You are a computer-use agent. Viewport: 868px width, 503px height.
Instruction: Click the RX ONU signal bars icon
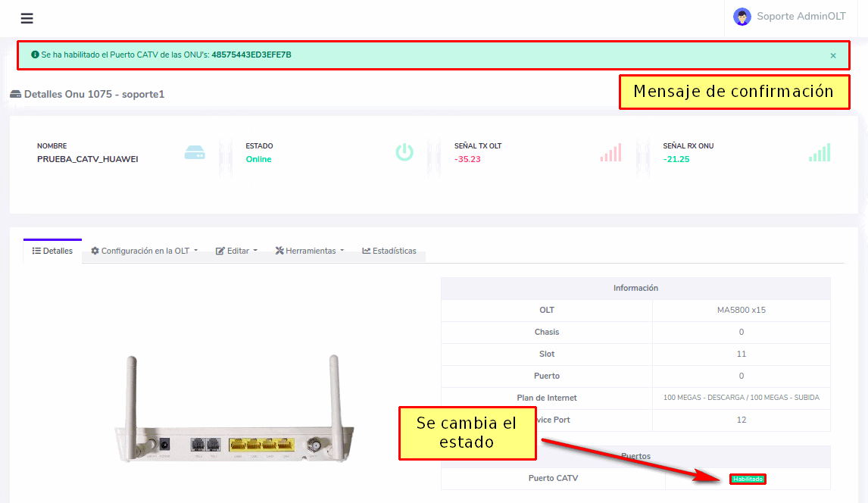pos(820,152)
